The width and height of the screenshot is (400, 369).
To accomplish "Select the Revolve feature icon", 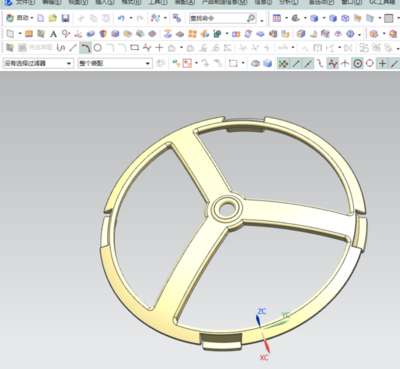I will coord(103,34).
